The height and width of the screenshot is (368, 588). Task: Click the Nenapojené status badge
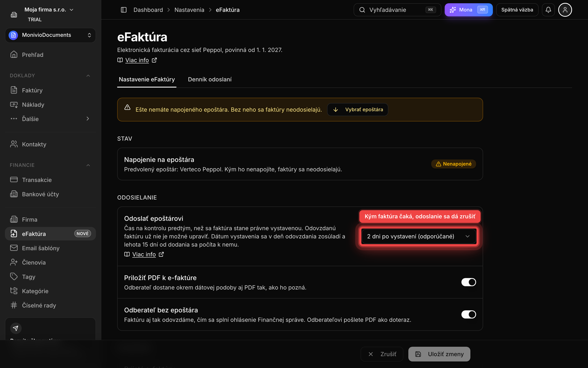453,164
